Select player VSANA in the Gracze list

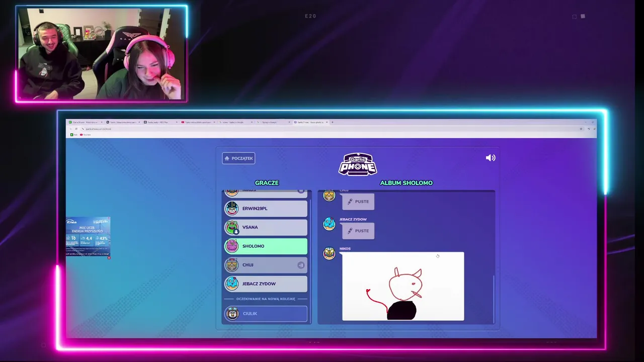[266, 227]
